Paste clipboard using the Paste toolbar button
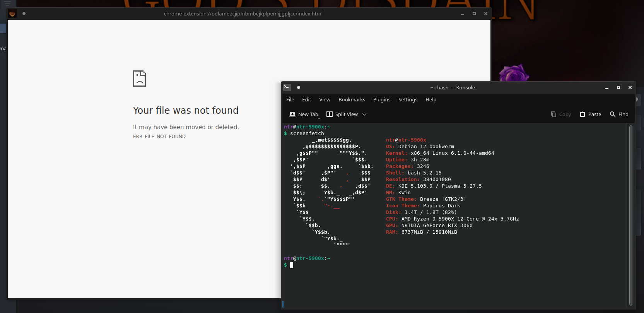The width and height of the screenshot is (644, 313). coord(590,114)
